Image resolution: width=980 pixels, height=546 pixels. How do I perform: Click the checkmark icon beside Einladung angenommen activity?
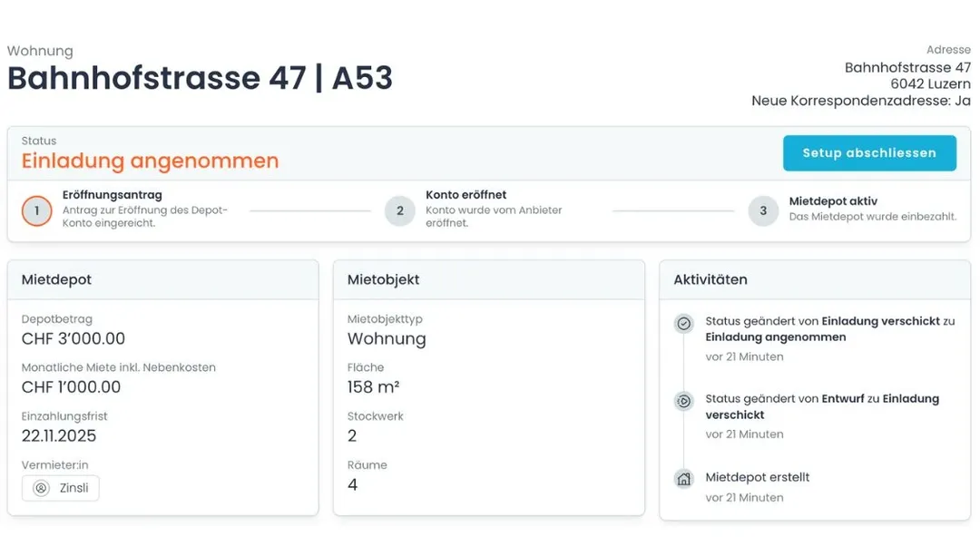683,323
